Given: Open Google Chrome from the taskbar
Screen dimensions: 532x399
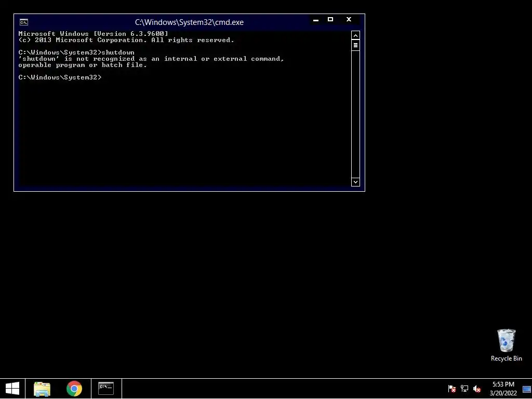Looking at the screenshot, I should 74,389.
